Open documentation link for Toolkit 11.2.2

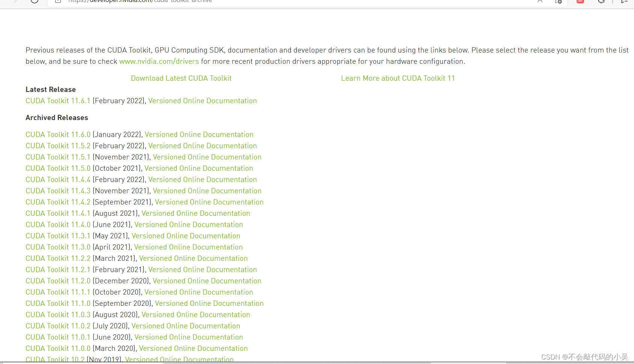pos(194,259)
